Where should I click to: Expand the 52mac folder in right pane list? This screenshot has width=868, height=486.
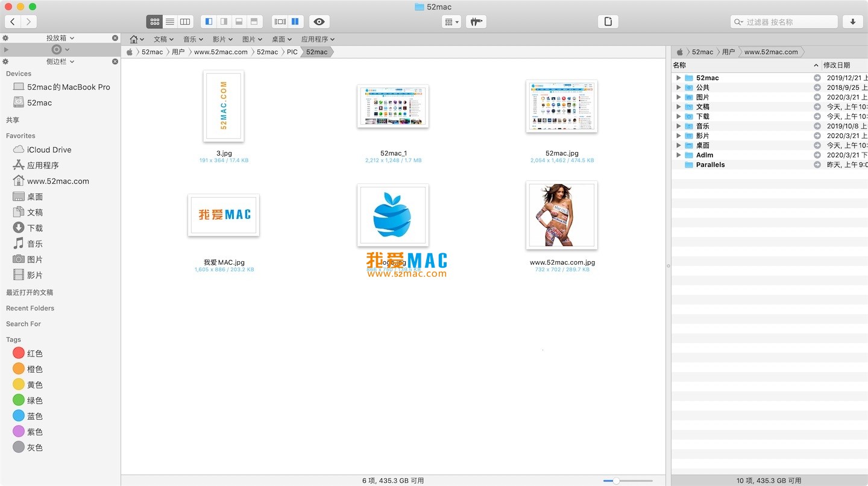[x=679, y=78]
